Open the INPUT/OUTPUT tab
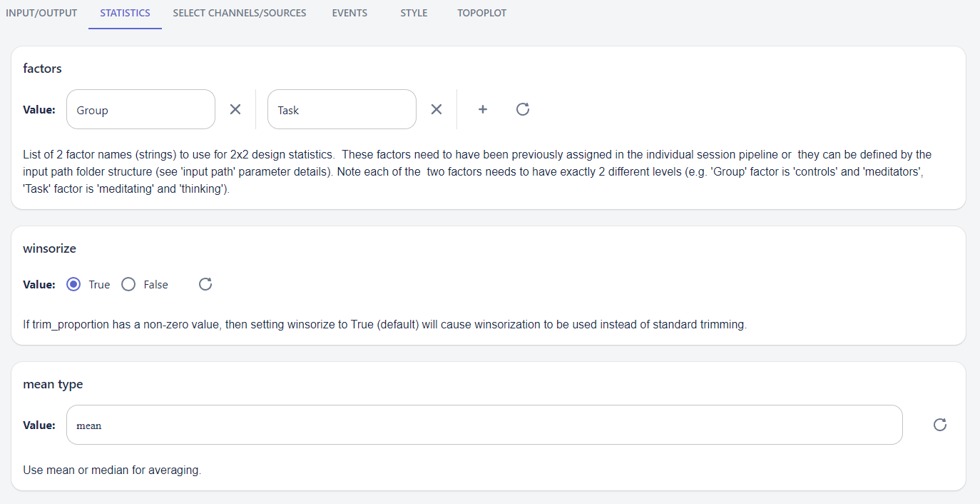The image size is (980, 504). (41, 13)
